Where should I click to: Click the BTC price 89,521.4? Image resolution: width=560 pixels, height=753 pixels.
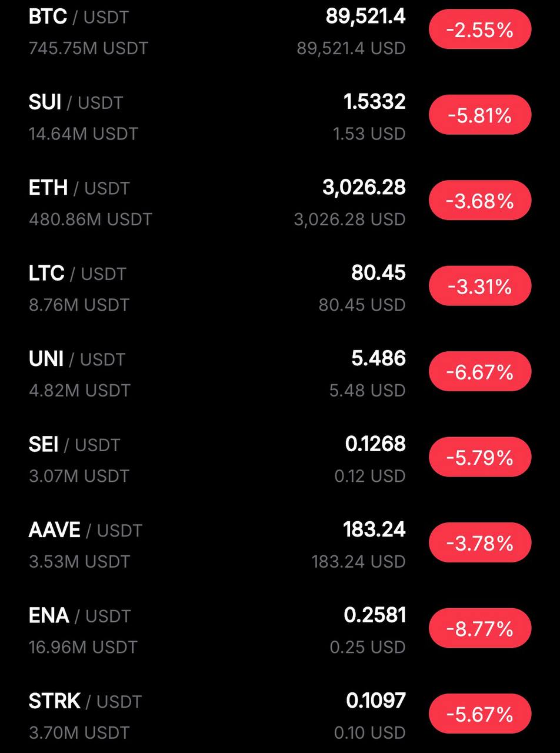(365, 16)
